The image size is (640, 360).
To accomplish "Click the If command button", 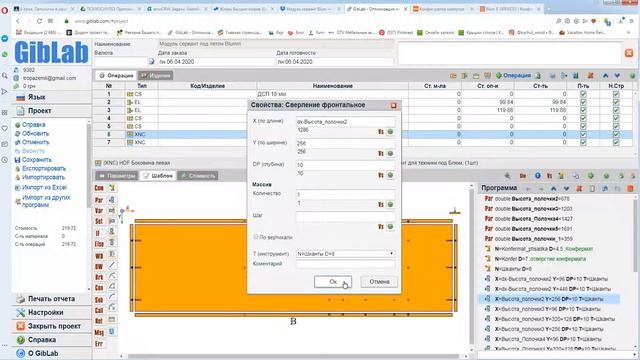I will point(98,233).
